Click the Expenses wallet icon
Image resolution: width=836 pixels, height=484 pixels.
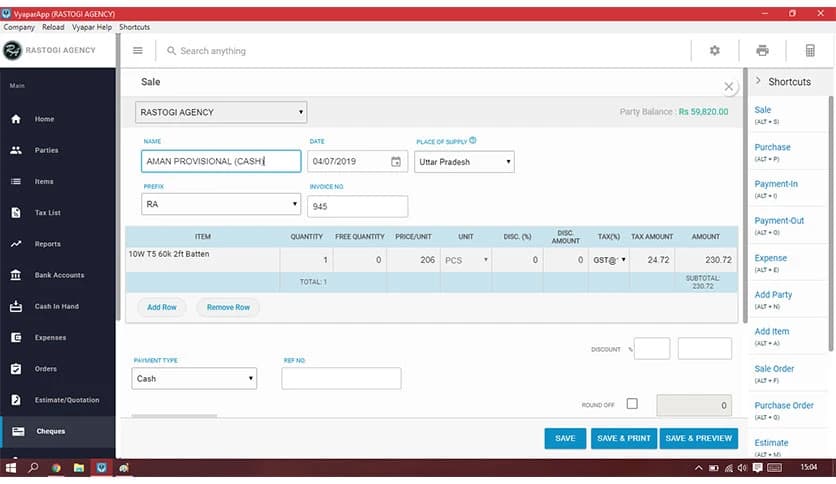[x=16, y=337]
